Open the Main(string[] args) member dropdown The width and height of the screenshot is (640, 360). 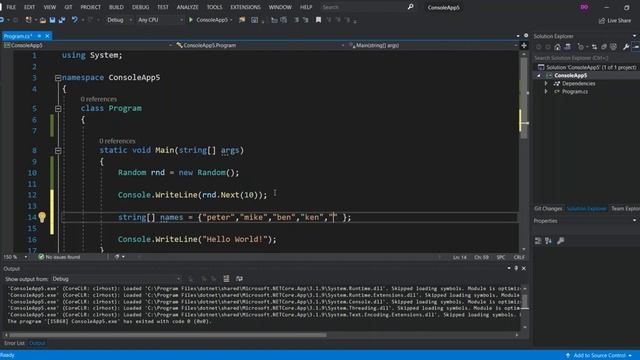pos(433,45)
